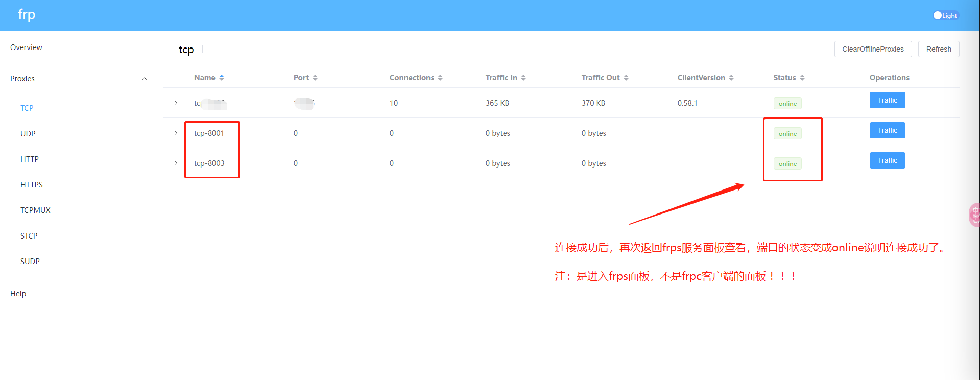Sort by ClientVersion column arrows
The image size is (980, 380).
click(731, 78)
